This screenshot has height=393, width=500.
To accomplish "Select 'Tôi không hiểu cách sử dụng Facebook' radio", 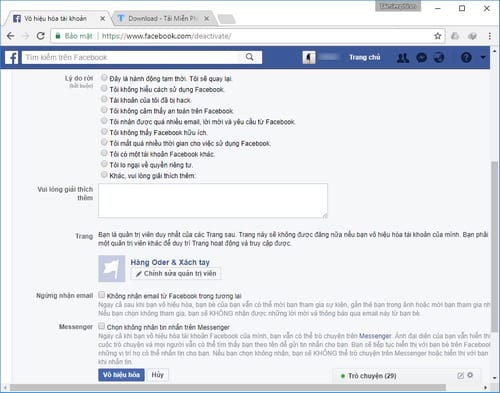I will (104, 89).
